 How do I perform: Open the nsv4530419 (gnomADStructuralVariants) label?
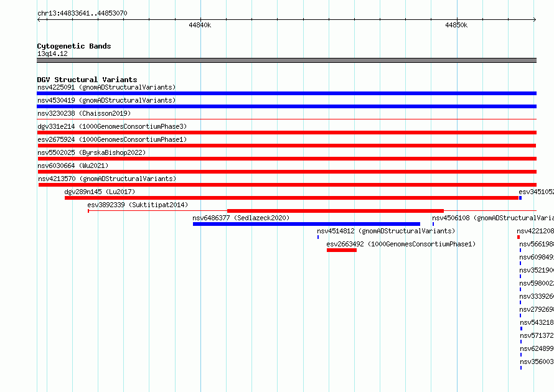pyautogui.click(x=106, y=100)
